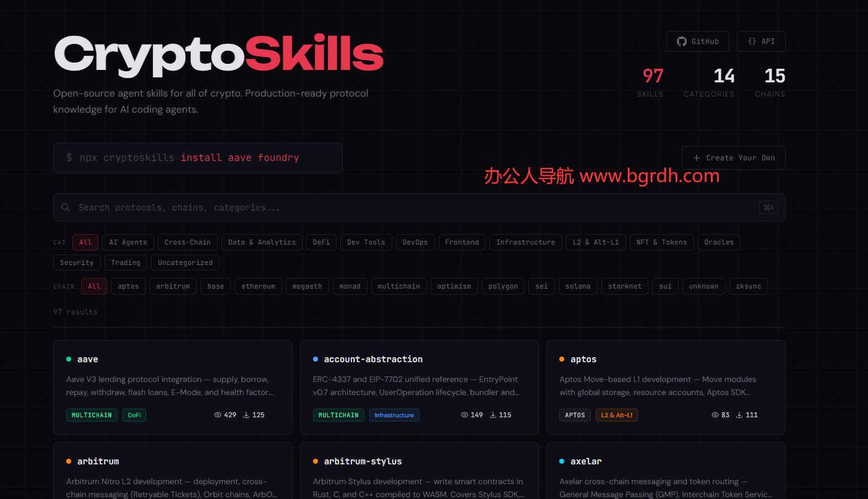
Task: Filter by NFT & Tokens category
Action: pos(662,242)
